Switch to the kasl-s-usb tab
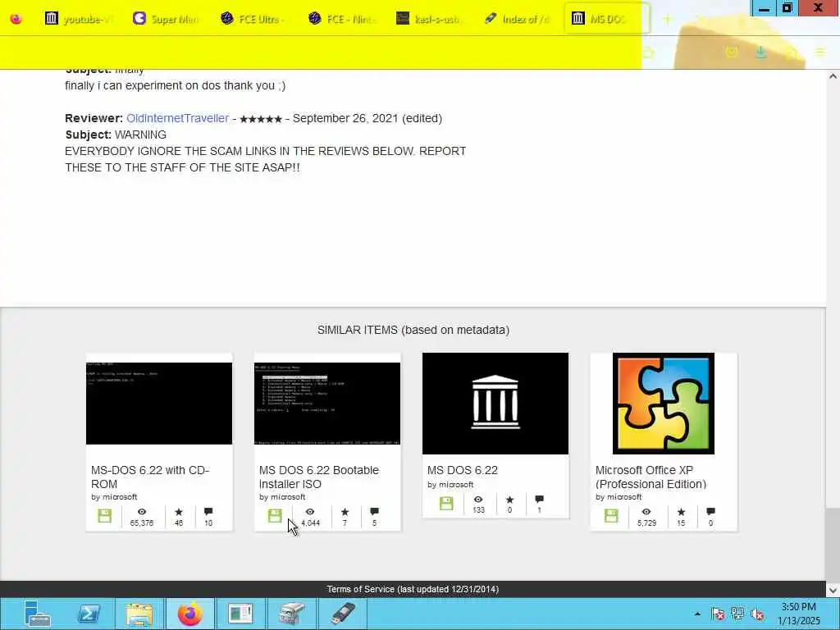Viewport: 840px width, 630px height. coord(430,19)
